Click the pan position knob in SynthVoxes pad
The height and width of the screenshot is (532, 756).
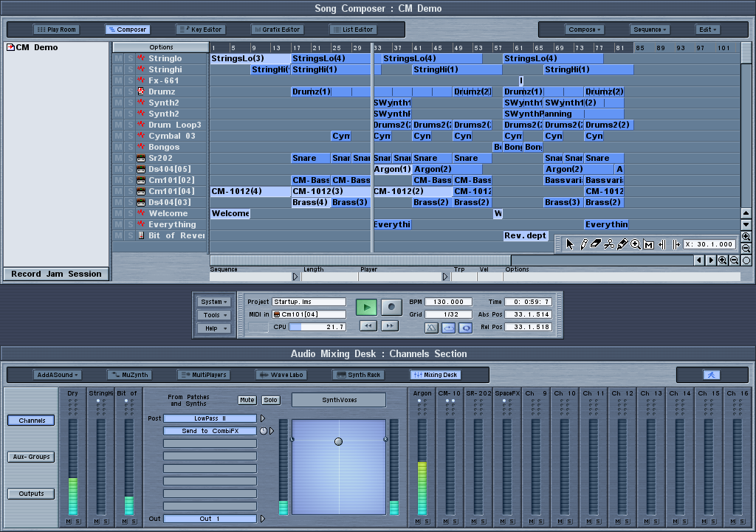pos(338,441)
